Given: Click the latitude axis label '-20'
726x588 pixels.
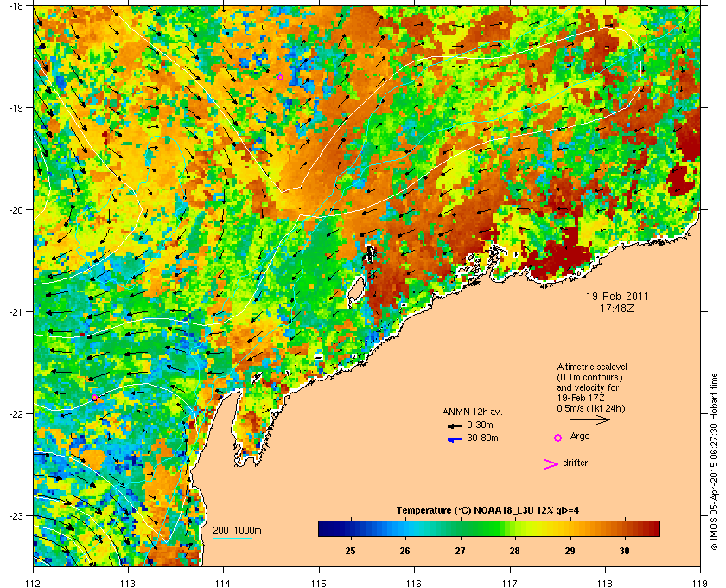Looking at the screenshot, I should point(16,210).
